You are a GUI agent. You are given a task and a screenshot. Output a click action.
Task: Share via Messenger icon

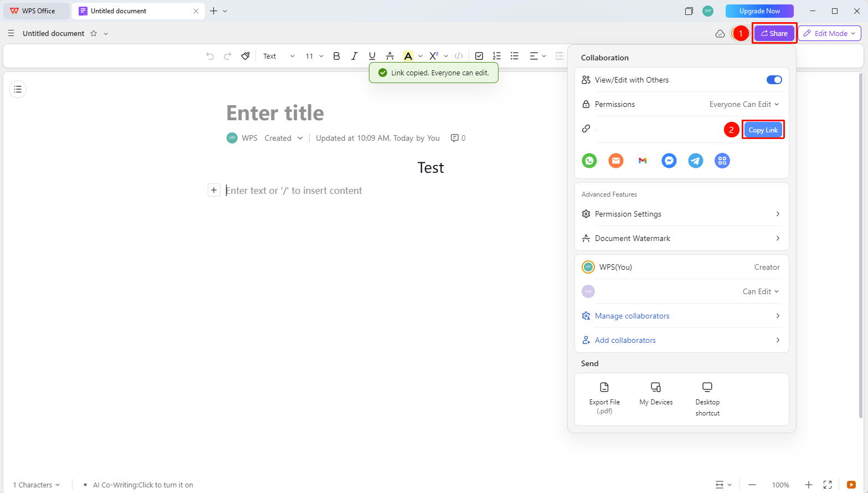[669, 161]
